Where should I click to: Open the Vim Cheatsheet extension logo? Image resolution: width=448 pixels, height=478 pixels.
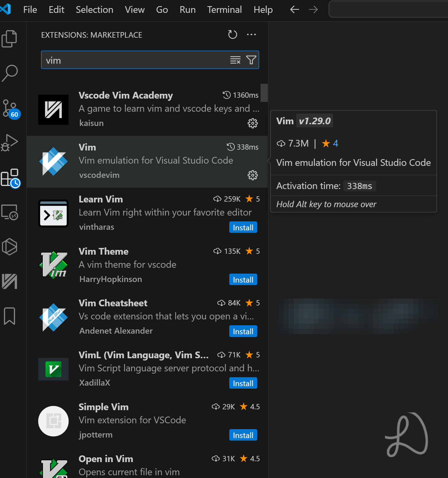pyautogui.click(x=53, y=317)
